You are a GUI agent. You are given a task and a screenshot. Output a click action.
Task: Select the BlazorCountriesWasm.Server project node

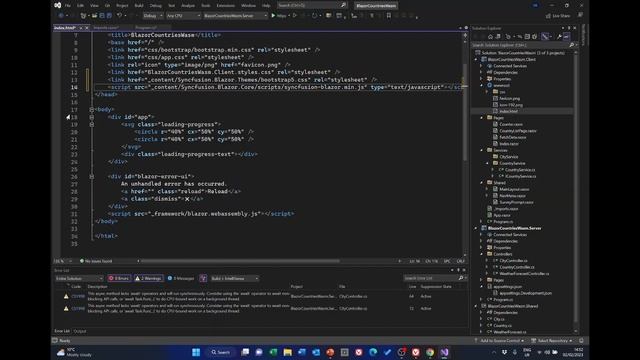pos(514,228)
